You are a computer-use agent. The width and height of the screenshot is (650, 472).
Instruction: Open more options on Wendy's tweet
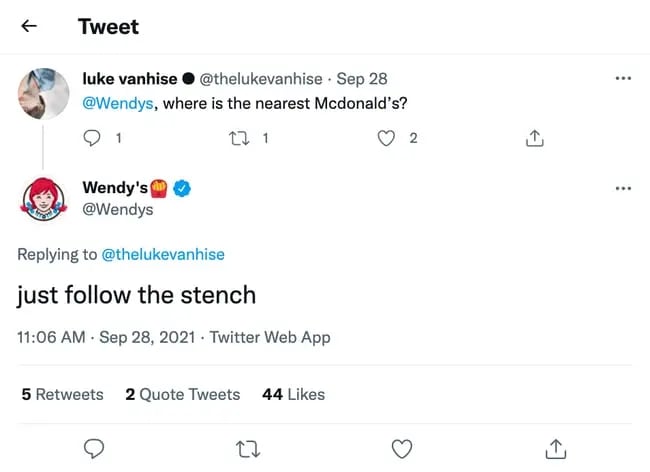(624, 188)
